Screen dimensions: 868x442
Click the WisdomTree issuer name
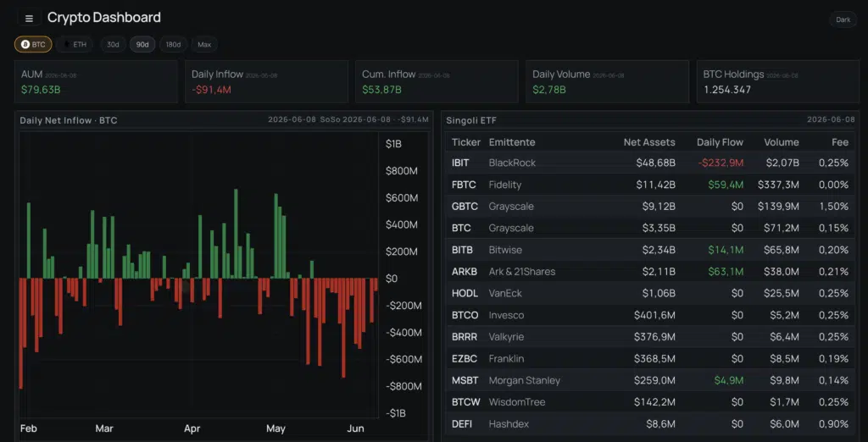pyautogui.click(x=517, y=402)
